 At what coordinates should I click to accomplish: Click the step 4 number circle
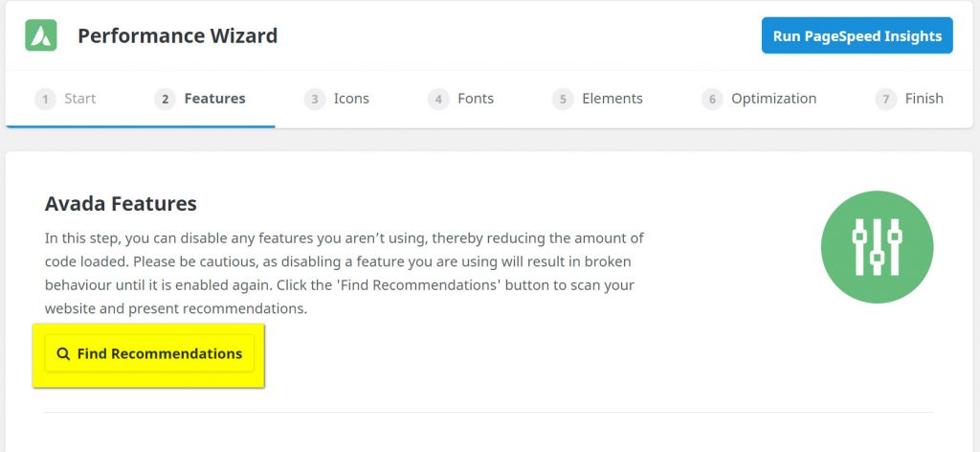pos(438,99)
